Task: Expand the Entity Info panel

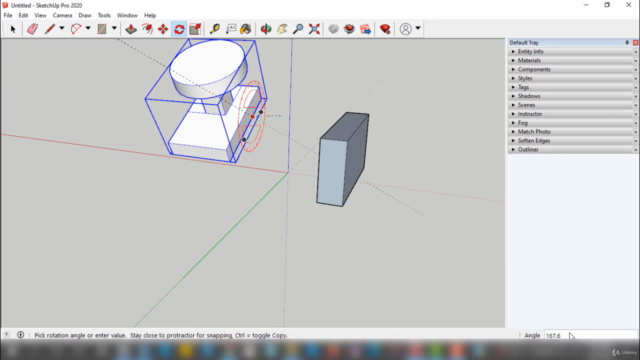Action: click(x=573, y=52)
